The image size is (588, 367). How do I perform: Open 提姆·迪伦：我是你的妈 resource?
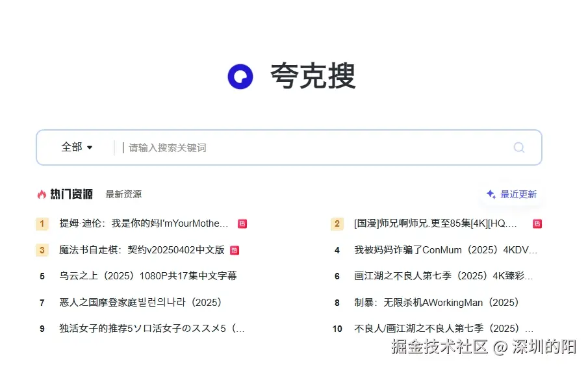(144, 223)
